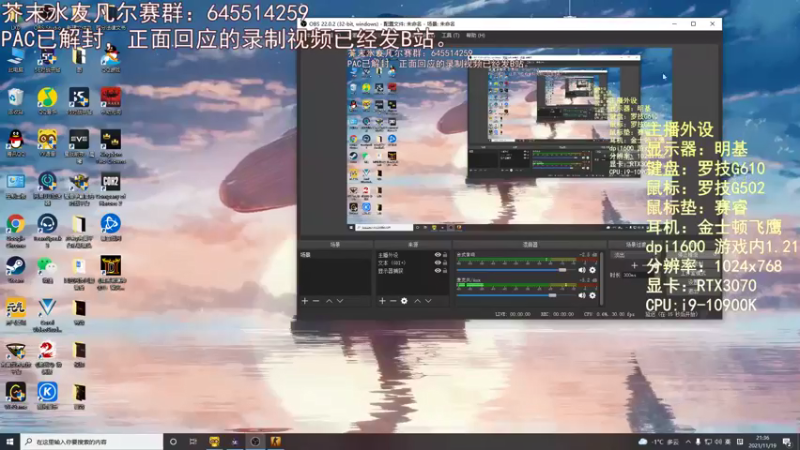Open the notification center icon
The width and height of the screenshot is (800, 450).
(788, 442)
